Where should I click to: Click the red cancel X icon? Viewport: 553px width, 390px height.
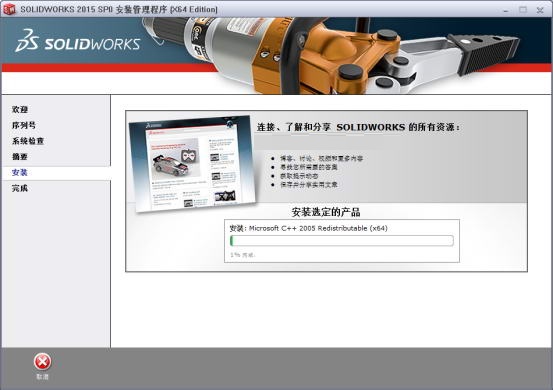pos(42,362)
